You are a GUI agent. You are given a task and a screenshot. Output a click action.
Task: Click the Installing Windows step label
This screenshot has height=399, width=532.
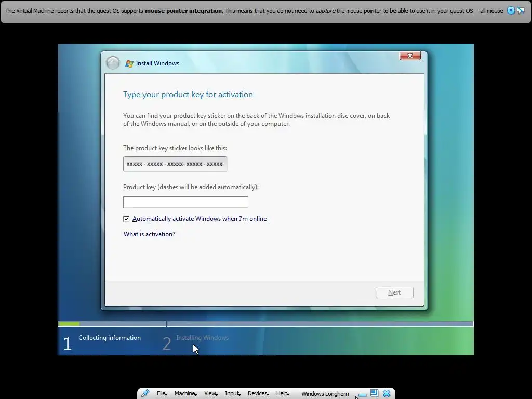coord(202,338)
